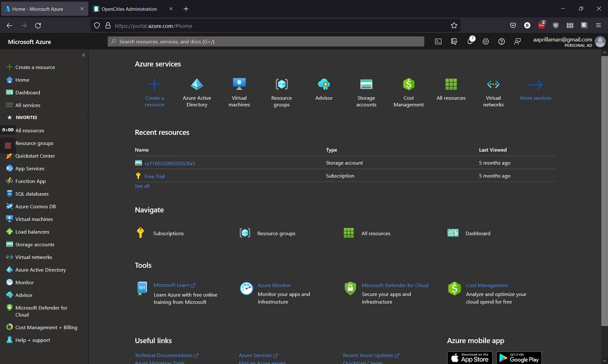Open Storage accounts service tile
Screen dimensions: 608x364
point(366,93)
